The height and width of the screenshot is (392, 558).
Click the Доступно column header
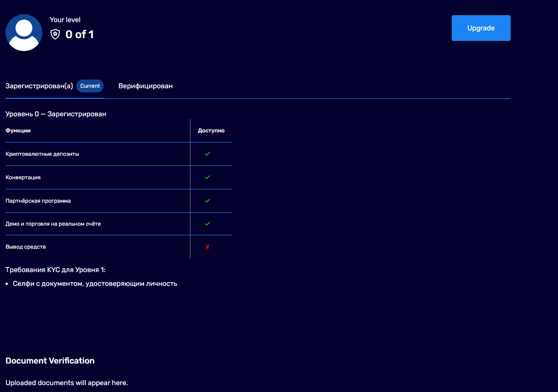tap(211, 131)
